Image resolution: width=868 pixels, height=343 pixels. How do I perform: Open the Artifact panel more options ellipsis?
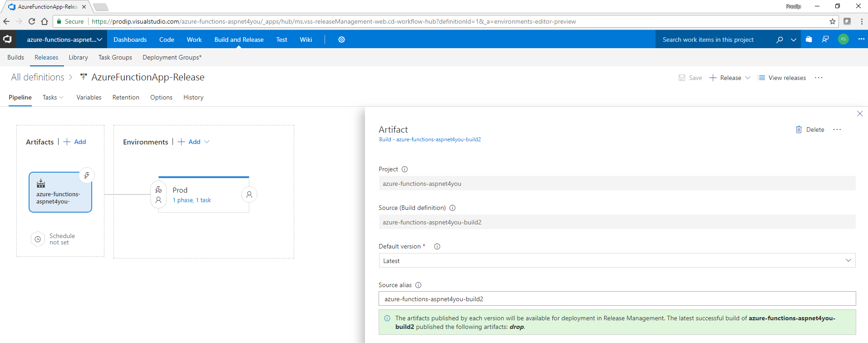[837, 129]
